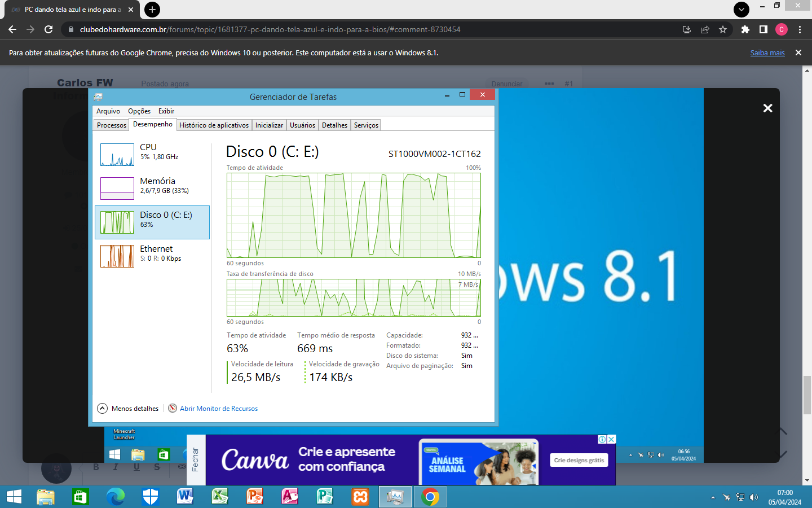Open a new Chrome tab
Image resolution: width=812 pixels, height=508 pixels.
pos(152,10)
